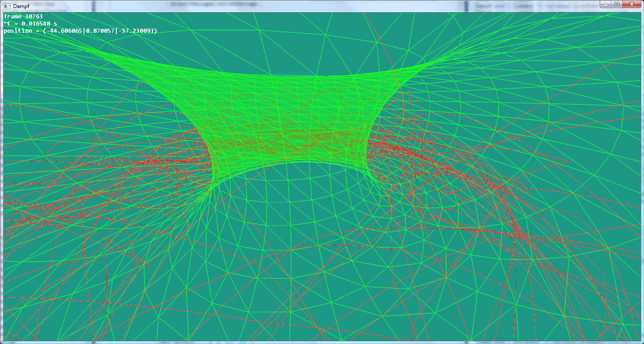
Task: Click the 8.870057 Y coordinate value
Action: (x=101, y=31)
